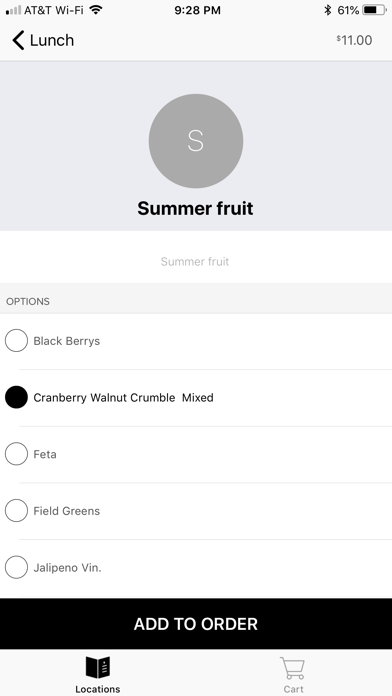Select the Field Greens option
The width and height of the screenshot is (392, 696).
[x=196, y=511]
